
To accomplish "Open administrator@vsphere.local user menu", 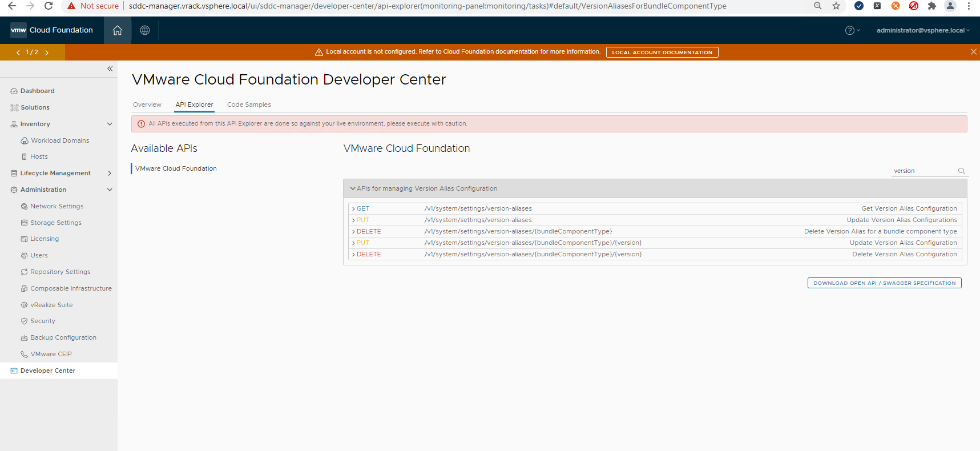I will [x=923, y=30].
